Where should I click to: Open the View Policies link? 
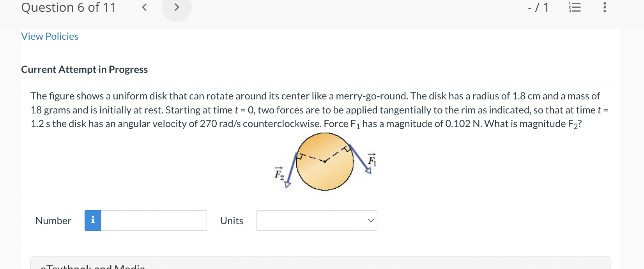[x=50, y=36]
